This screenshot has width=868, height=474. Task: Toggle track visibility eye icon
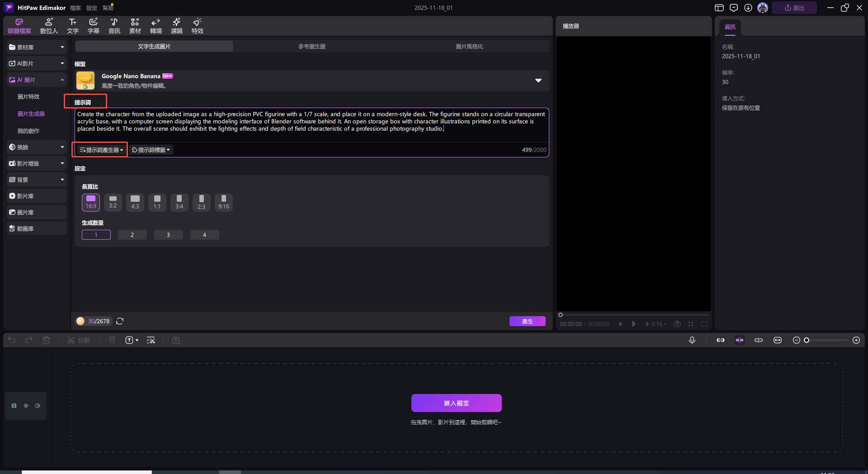(x=26, y=406)
